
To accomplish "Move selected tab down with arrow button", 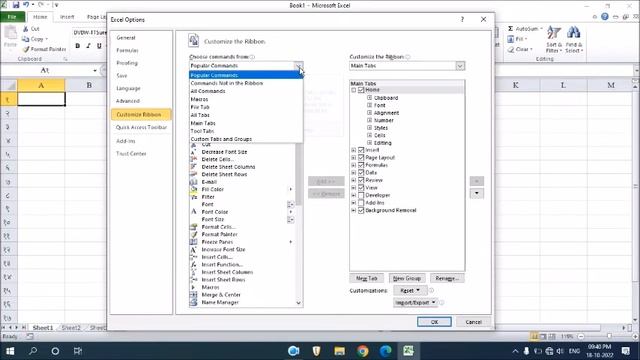I will coord(477,193).
